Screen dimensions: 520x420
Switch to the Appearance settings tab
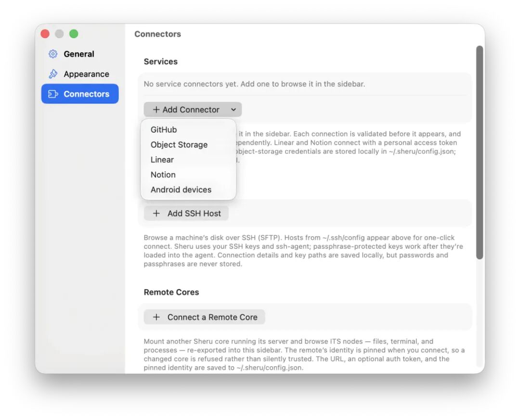coord(80,74)
